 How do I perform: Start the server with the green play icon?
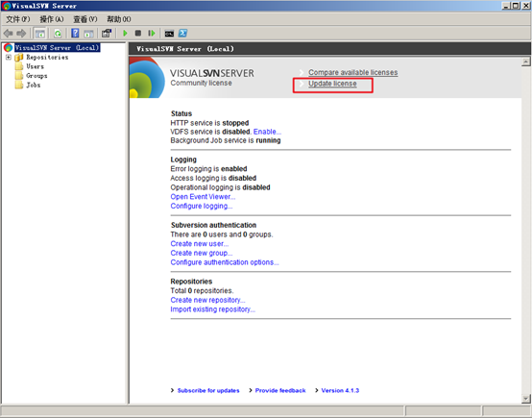click(x=125, y=34)
